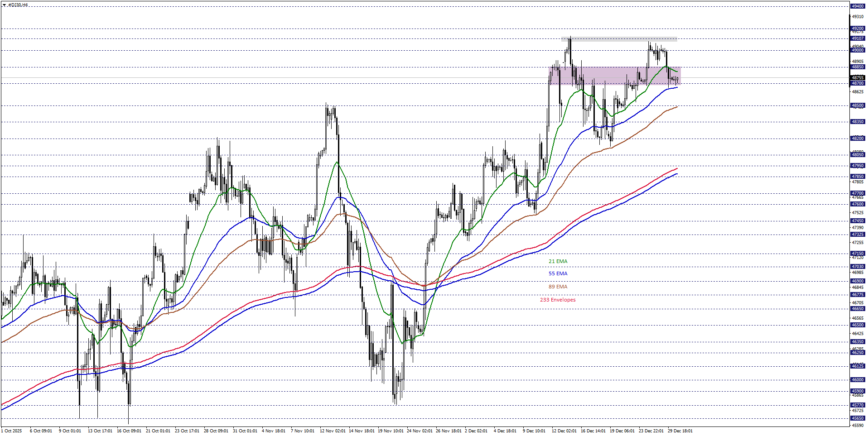Click the gray resistance rectangle near 49107

[619, 39]
